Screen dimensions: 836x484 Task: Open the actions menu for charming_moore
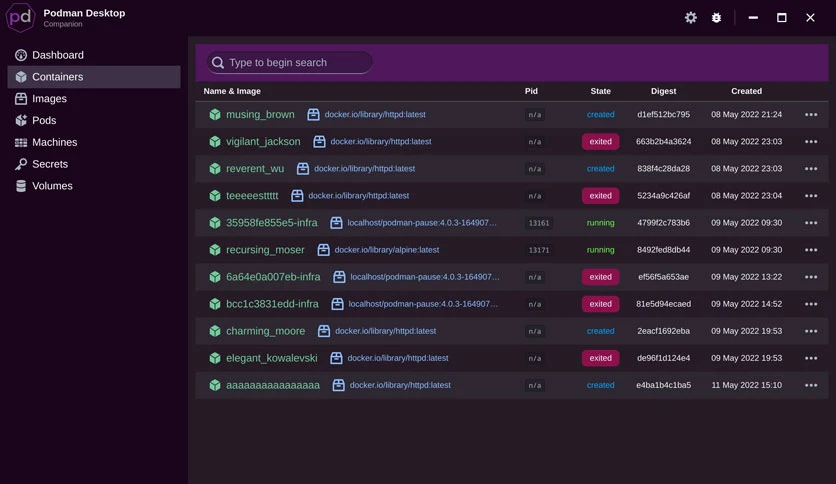click(811, 331)
